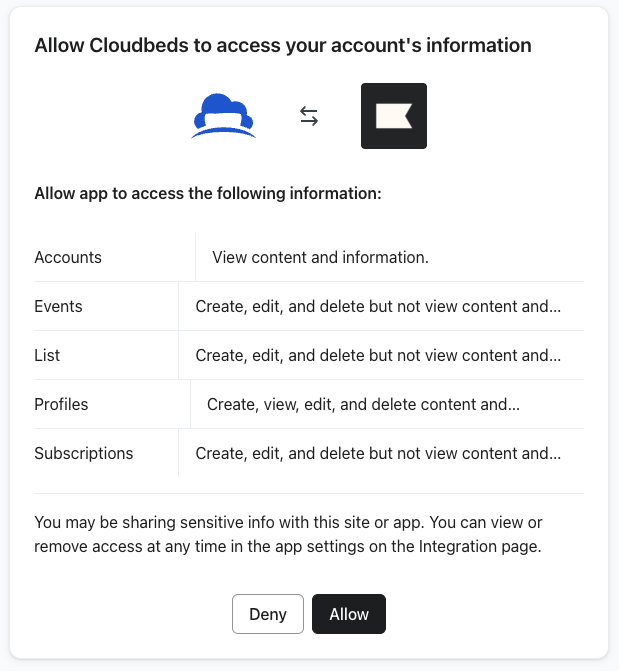Select the Events permission label
Screen dimensions: 619x671
(58, 306)
